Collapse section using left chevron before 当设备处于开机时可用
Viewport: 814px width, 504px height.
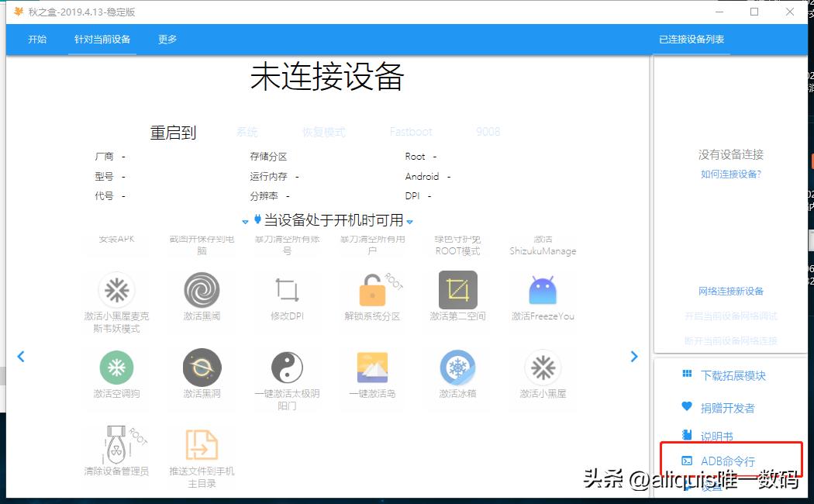(x=245, y=223)
